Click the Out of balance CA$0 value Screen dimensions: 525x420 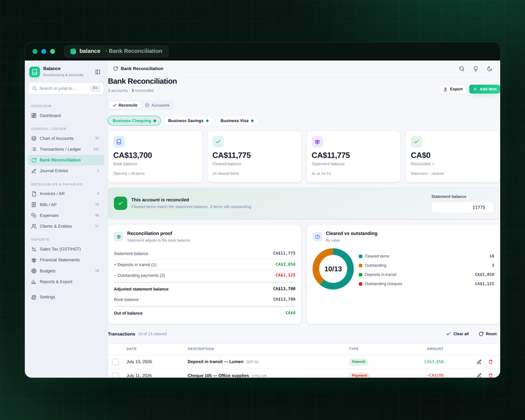[290, 313]
